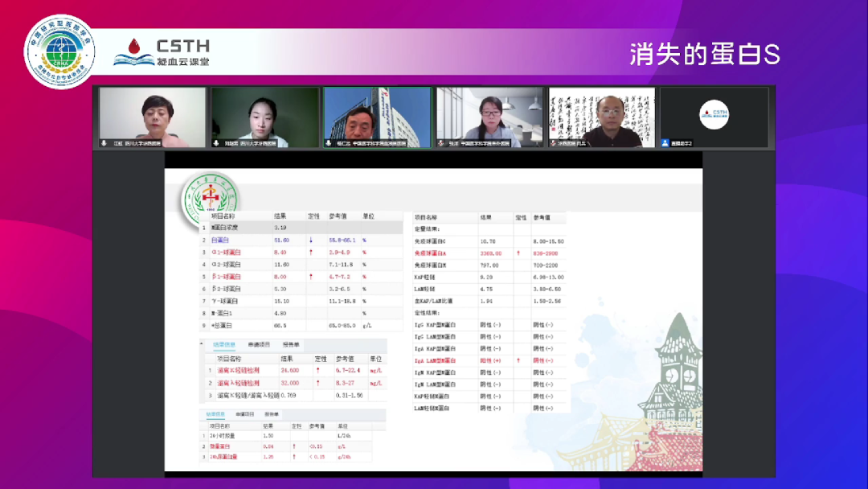Click the CSTH blood drop logo
The height and width of the screenshot is (489, 868).
click(133, 50)
